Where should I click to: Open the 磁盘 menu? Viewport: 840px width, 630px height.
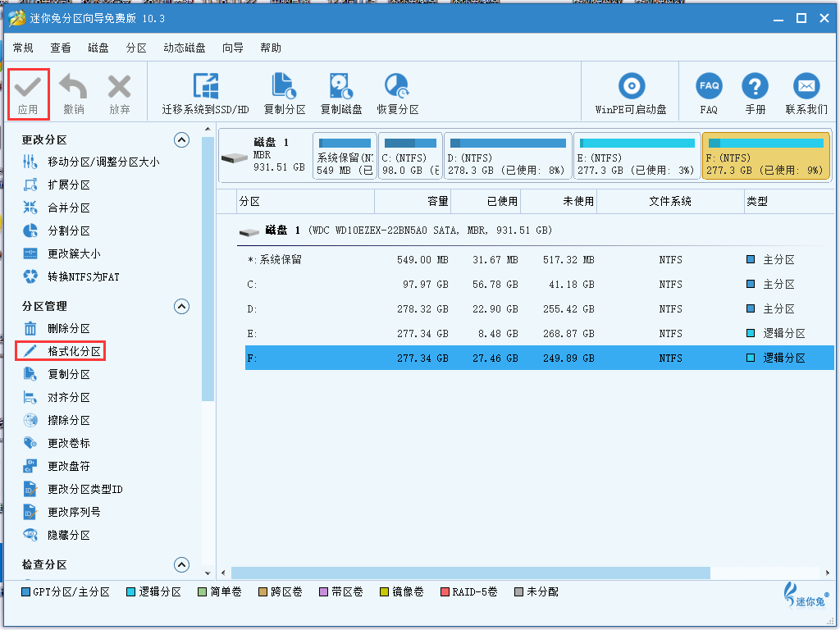98,48
